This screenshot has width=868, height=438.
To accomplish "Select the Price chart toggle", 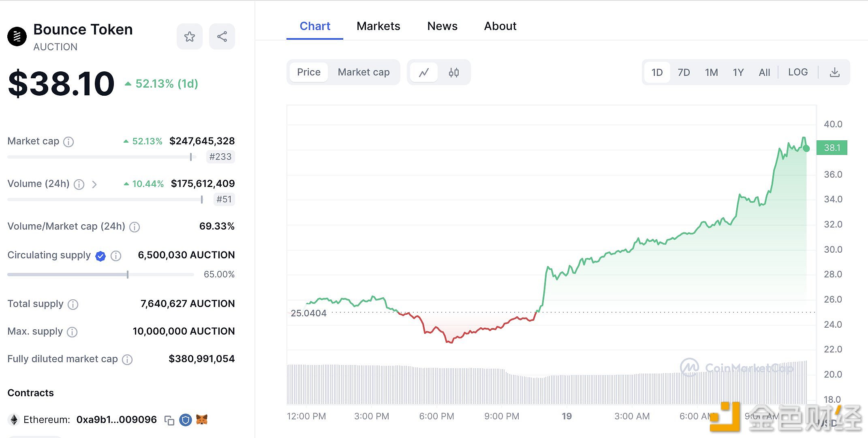I will point(309,72).
